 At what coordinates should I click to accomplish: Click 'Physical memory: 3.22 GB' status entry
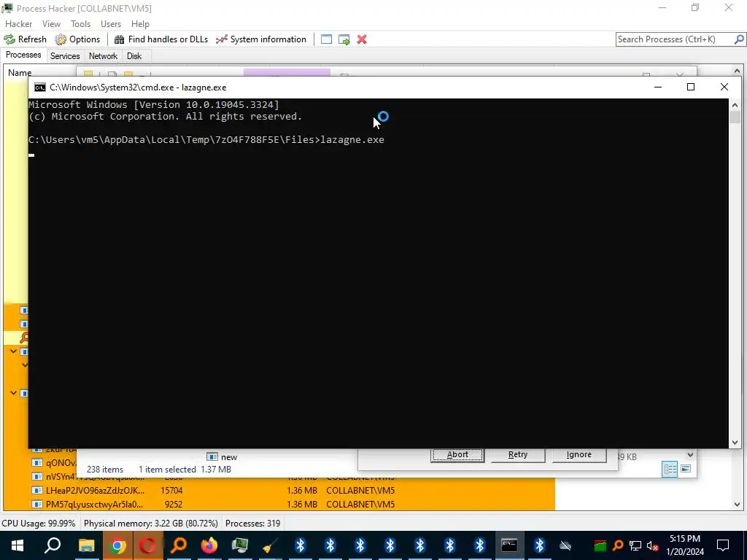click(x=150, y=523)
